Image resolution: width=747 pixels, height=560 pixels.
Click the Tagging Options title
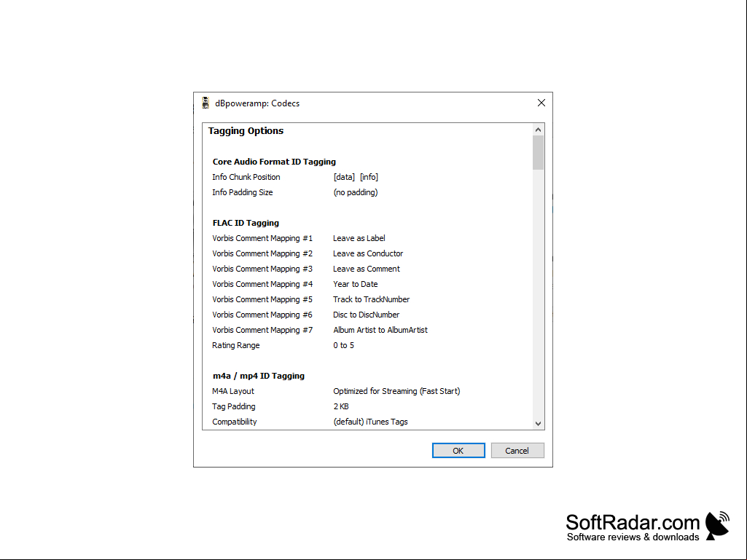[246, 131]
